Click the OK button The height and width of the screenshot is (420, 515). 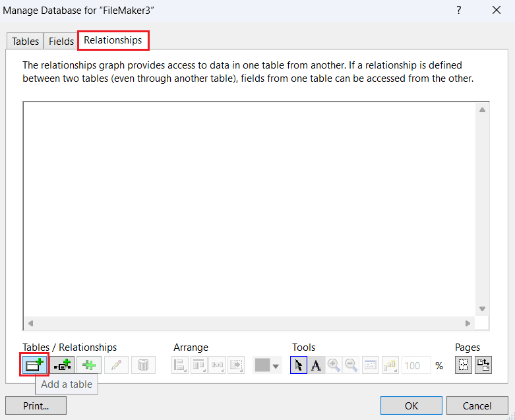(x=411, y=405)
